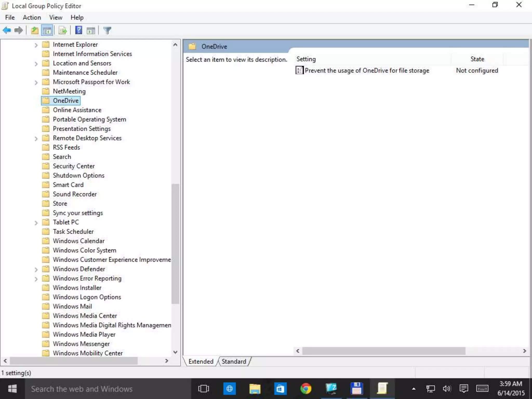Click the Back arrow toolbar icon
The width and height of the screenshot is (532, 399).
(x=7, y=30)
